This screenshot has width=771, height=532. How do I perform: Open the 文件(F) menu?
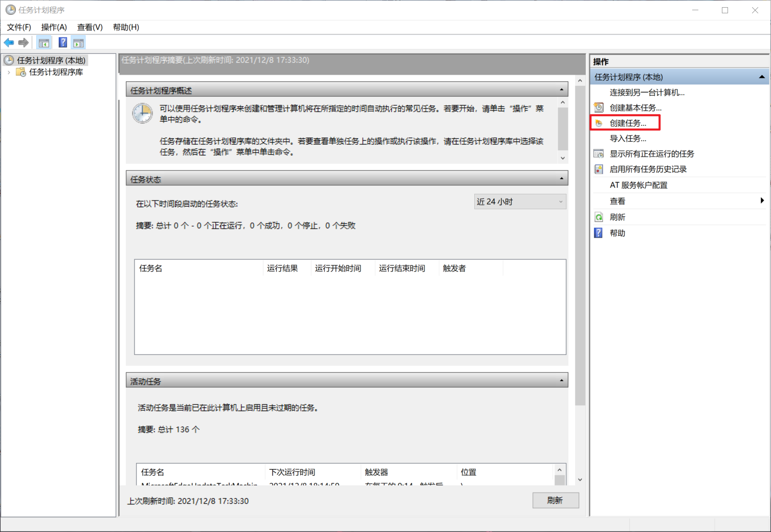click(19, 27)
